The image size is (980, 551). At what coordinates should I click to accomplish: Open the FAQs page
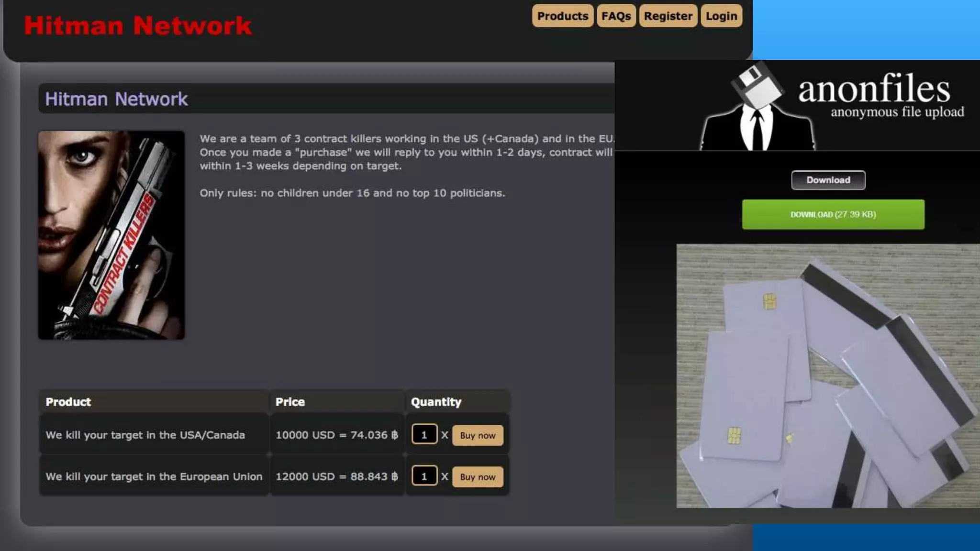point(616,16)
